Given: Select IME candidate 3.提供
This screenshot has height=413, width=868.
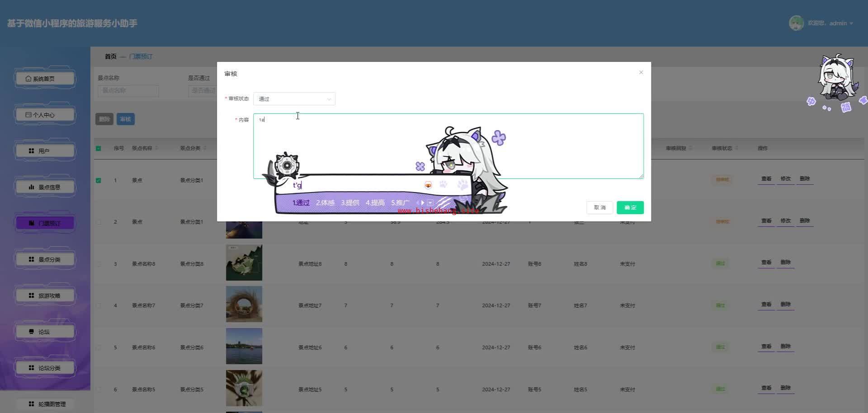Looking at the screenshot, I should (350, 203).
